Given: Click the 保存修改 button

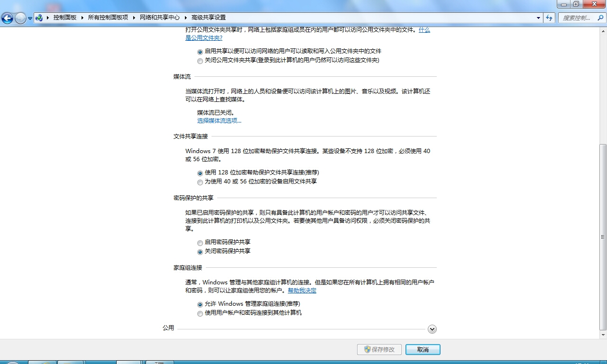Looking at the screenshot, I should 379,349.
